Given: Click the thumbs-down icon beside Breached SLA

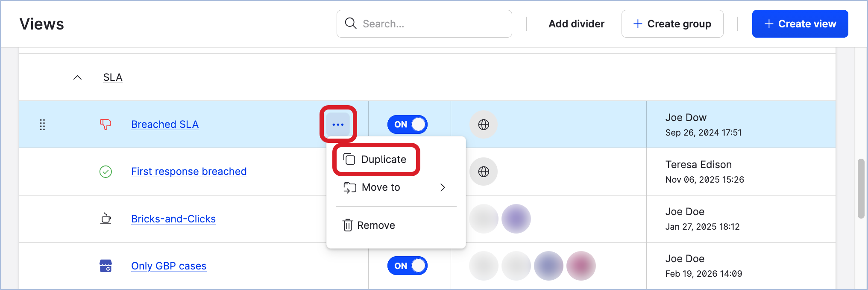Looking at the screenshot, I should click(x=106, y=124).
